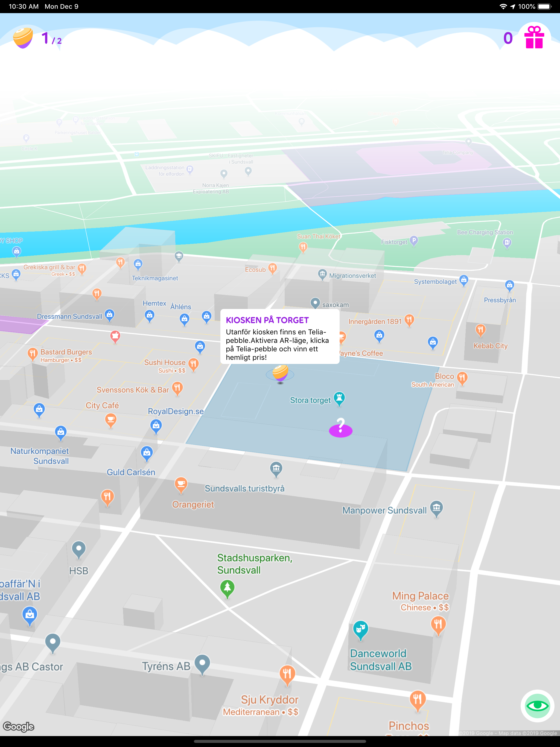This screenshot has height=747, width=560.
Task: Tap the Manpower Sundsvall pin icon
Action: 436,509
